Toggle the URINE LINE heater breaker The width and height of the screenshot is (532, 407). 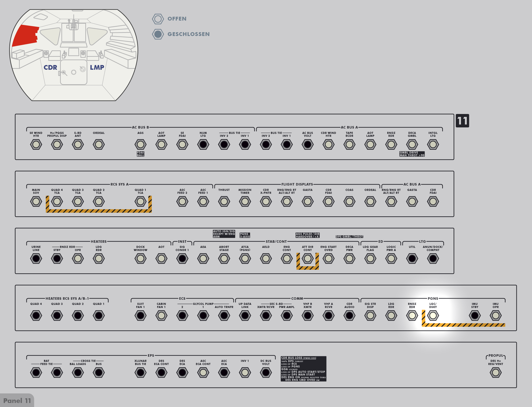[36, 259]
